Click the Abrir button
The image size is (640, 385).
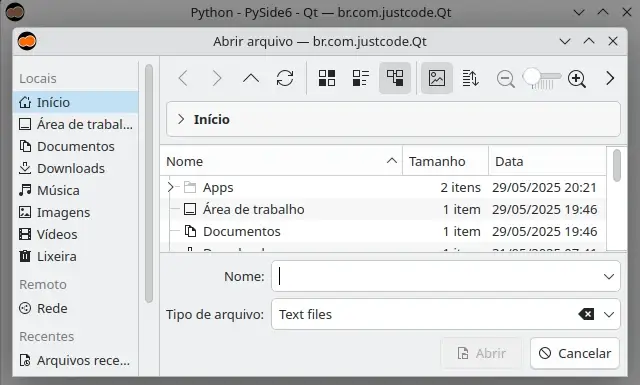[481, 353]
